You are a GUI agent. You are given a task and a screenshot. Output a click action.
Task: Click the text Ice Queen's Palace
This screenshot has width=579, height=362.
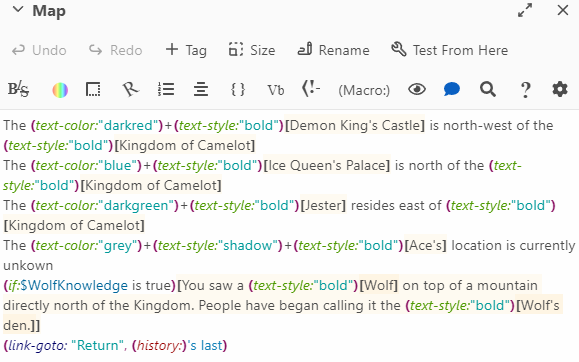[326, 165]
